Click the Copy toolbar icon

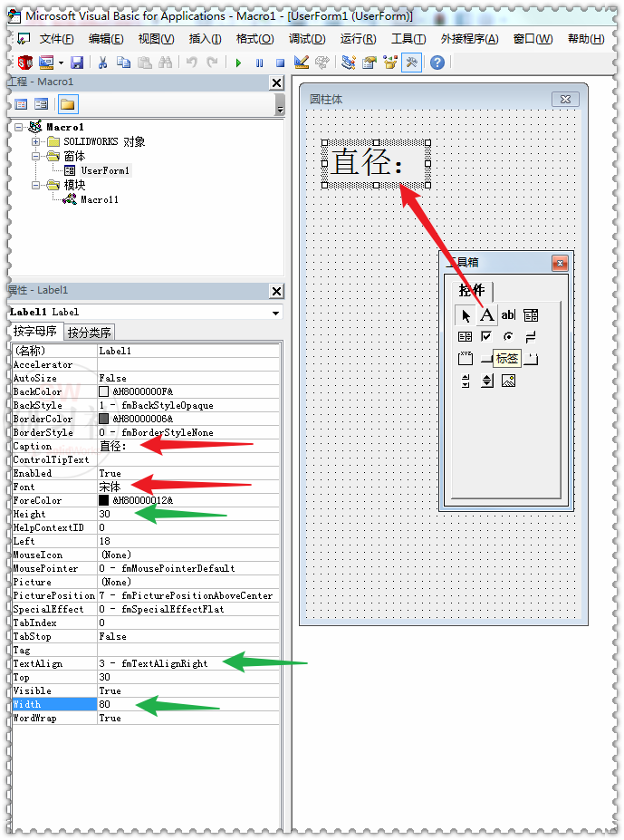(123, 63)
